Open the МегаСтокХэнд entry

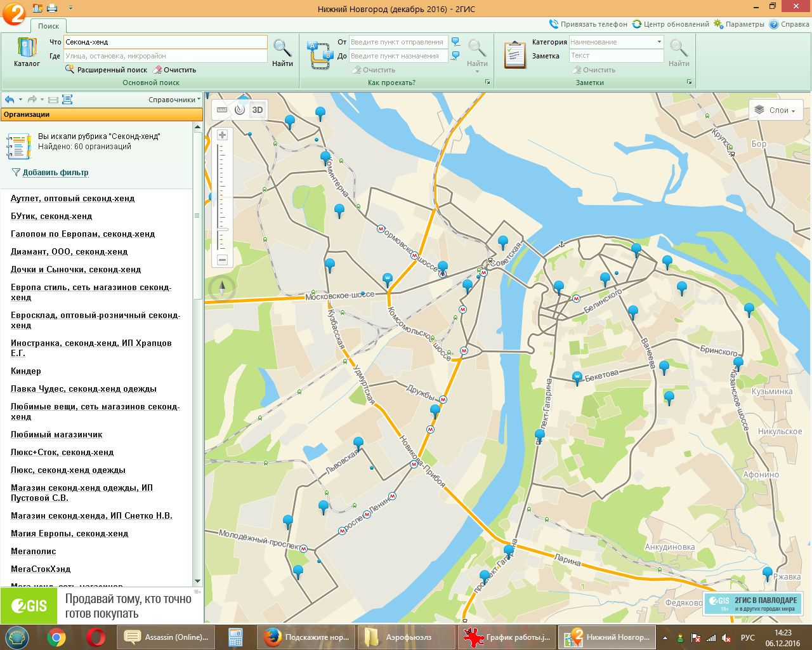[x=41, y=569]
